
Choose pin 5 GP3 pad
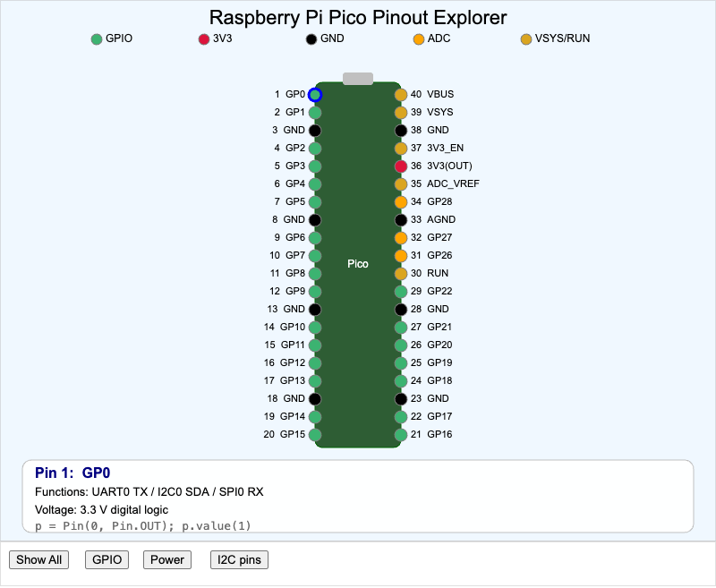315,166
